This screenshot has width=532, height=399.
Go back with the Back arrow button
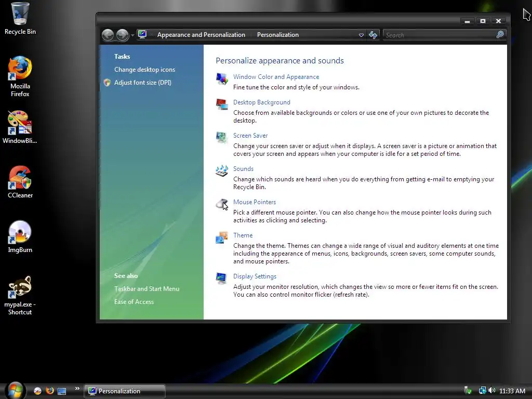click(108, 35)
